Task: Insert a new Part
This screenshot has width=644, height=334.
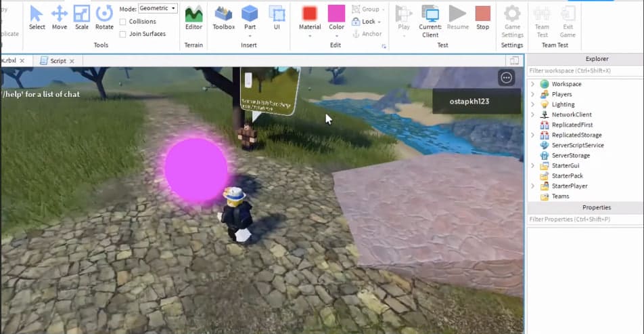Action: point(250,18)
